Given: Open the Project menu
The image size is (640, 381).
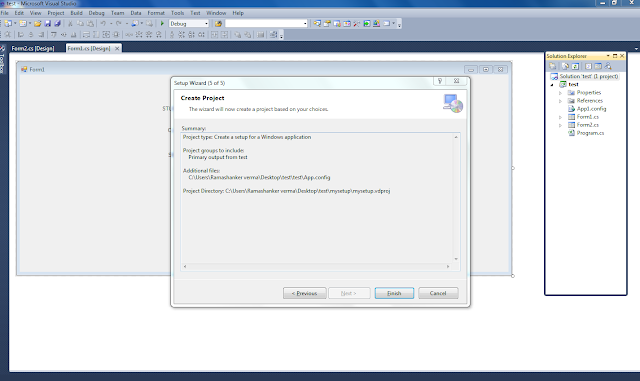Looking at the screenshot, I should (x=56, y=13).
